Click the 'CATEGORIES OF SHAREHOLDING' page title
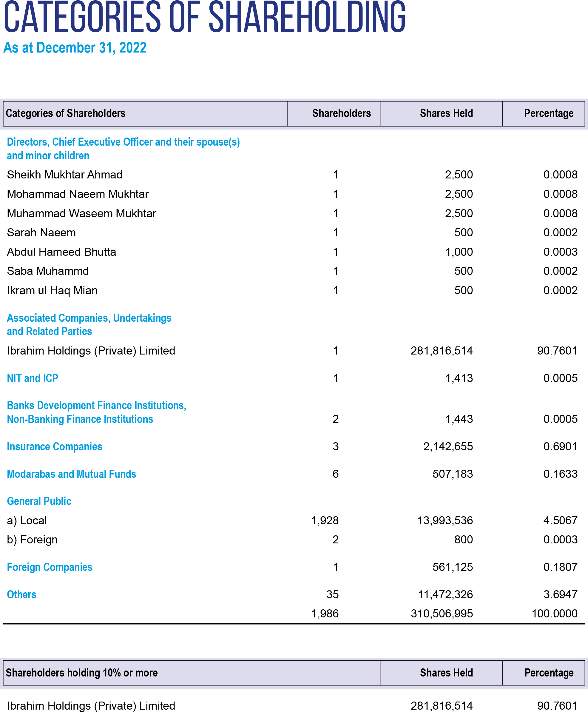The height and width of the screenshot is (712, 588). point(205,17)
